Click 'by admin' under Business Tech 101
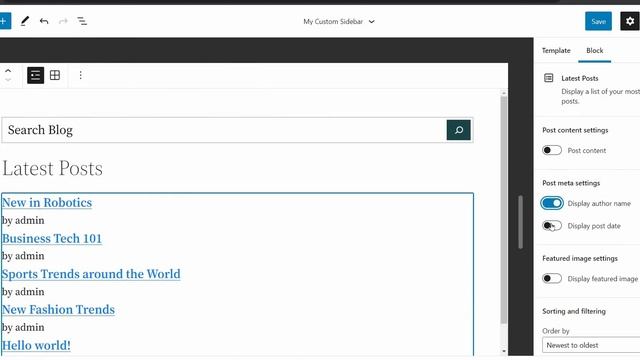Screen dimensions: 640x360 (23, 256)
